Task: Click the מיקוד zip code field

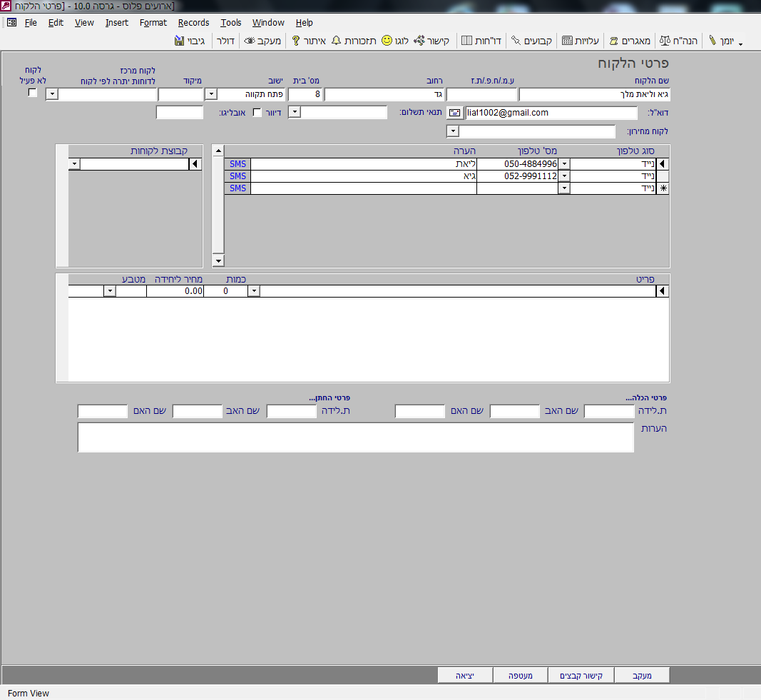Action: point(180,94)
